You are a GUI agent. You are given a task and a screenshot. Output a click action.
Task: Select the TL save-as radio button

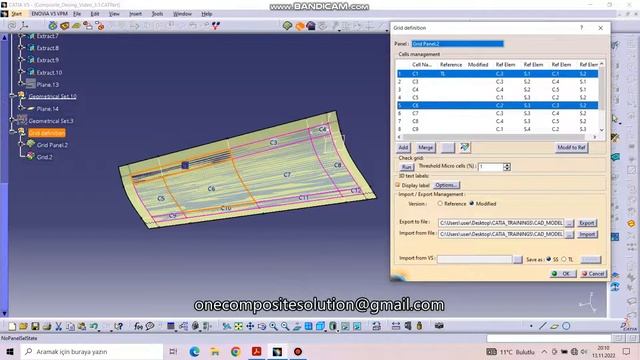click(564, 259)
